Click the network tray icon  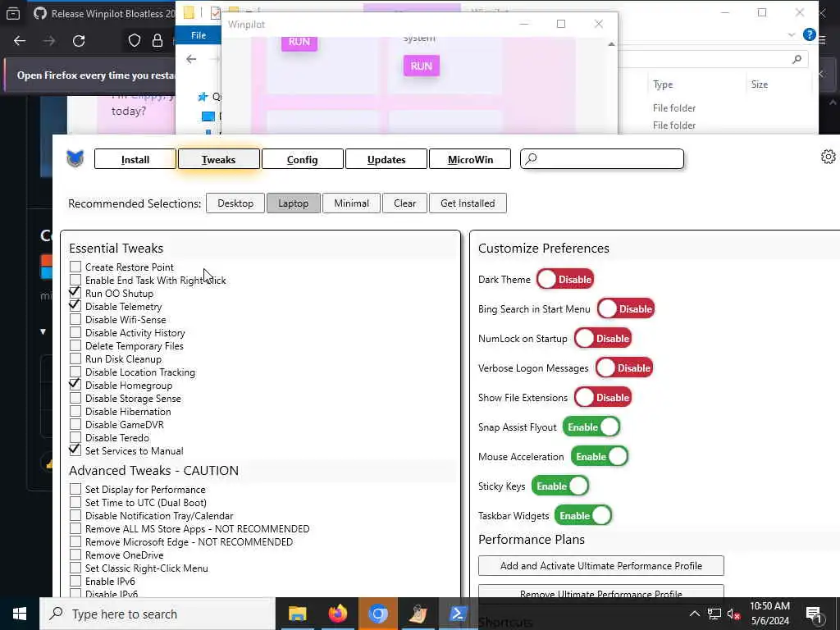(714, 614)
